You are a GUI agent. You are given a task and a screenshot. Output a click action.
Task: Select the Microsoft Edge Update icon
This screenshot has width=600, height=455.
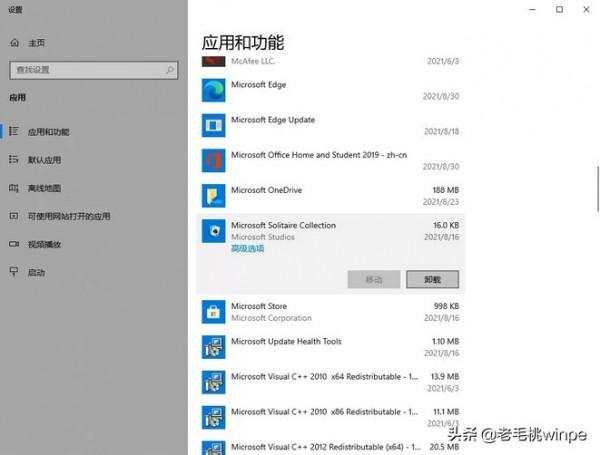coord(214,125)
